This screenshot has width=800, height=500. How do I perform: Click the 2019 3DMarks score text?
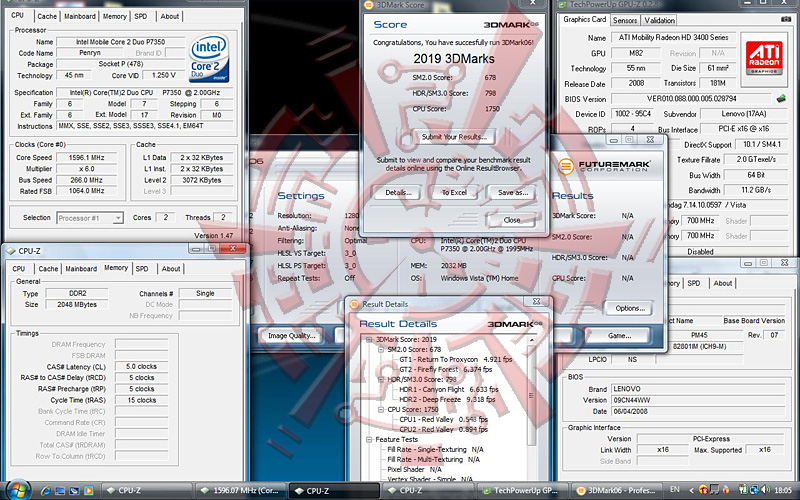point(454,59)
